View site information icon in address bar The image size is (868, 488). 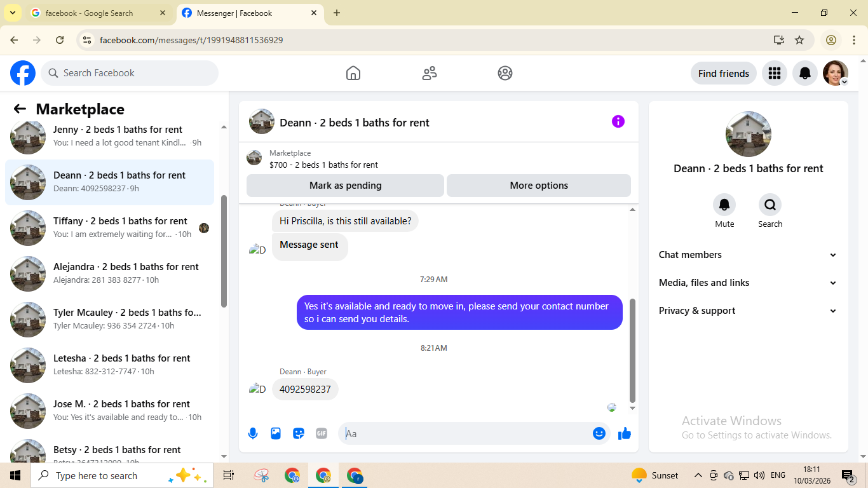coord(88,40)
